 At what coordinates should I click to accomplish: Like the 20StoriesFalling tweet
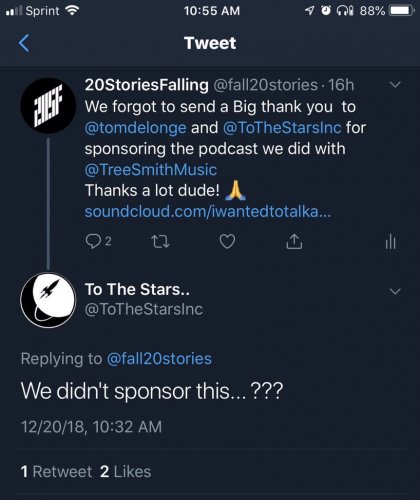(x=227, y=241)
